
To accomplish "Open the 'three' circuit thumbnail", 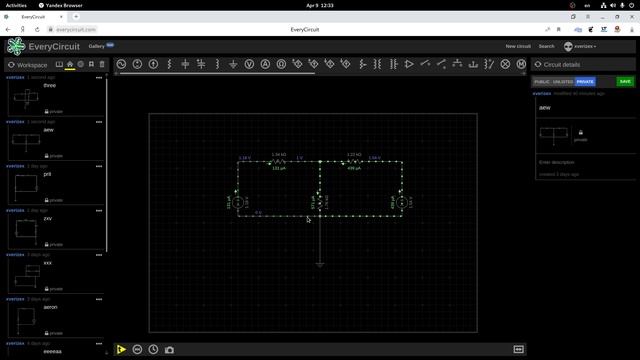I will point(26,98).
